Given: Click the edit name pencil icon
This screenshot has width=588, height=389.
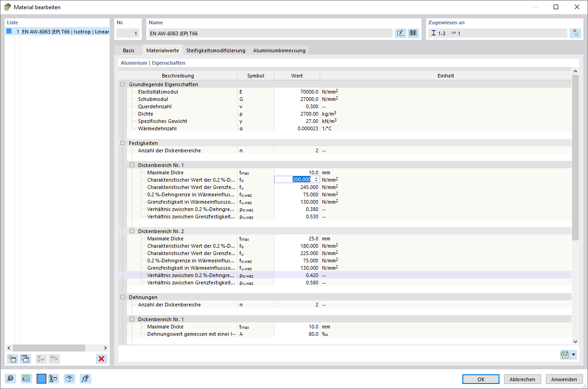Looking at the screenshot, I should 400,33.
